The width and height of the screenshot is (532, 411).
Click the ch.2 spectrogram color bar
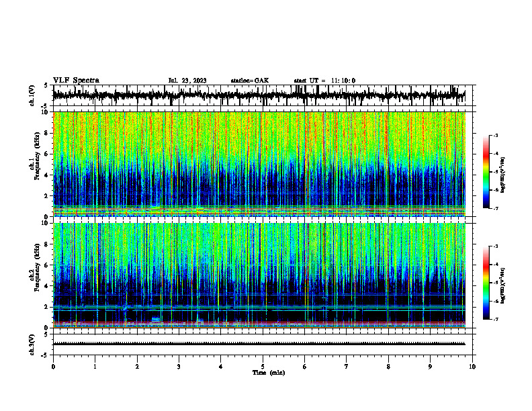486,283
